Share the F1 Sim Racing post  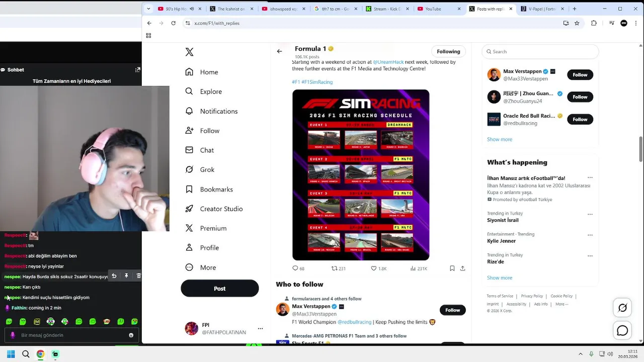pyautogui.click(x=462, y=268)
